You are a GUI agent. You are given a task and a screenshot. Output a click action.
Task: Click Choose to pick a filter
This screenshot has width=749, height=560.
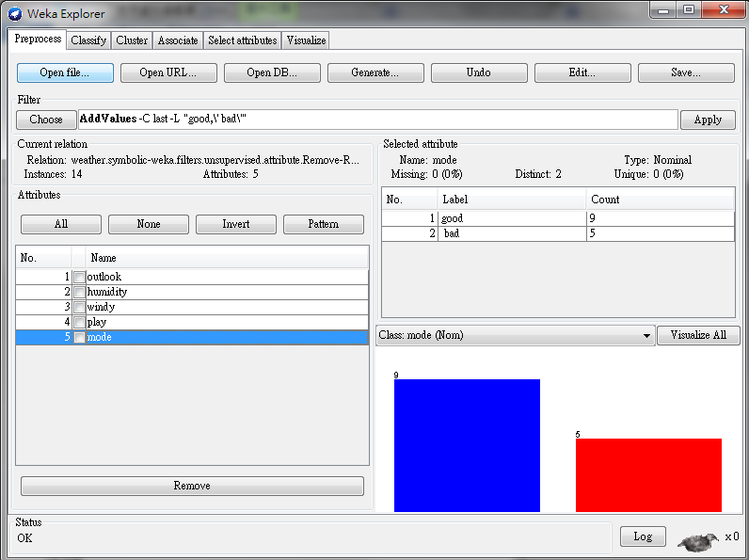point(46,120)
